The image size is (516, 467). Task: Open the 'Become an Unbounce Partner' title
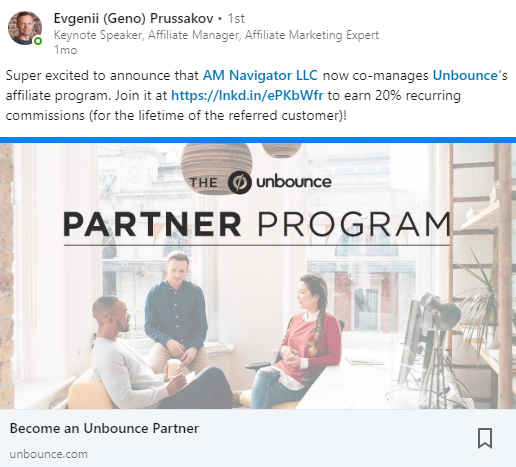pyautogui.click(x=104, y=428)
